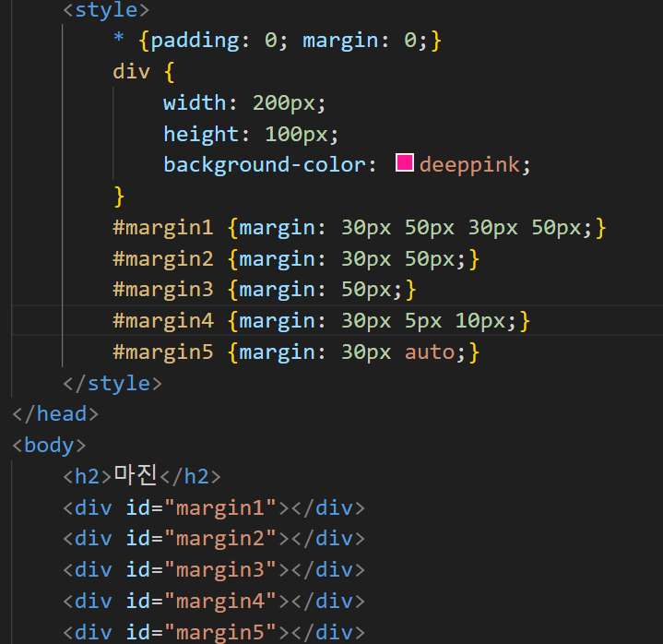Click the div id="margin5" line
Image resolution: width=663 pixels, height=644 pixels.
[x=214, y=632]
